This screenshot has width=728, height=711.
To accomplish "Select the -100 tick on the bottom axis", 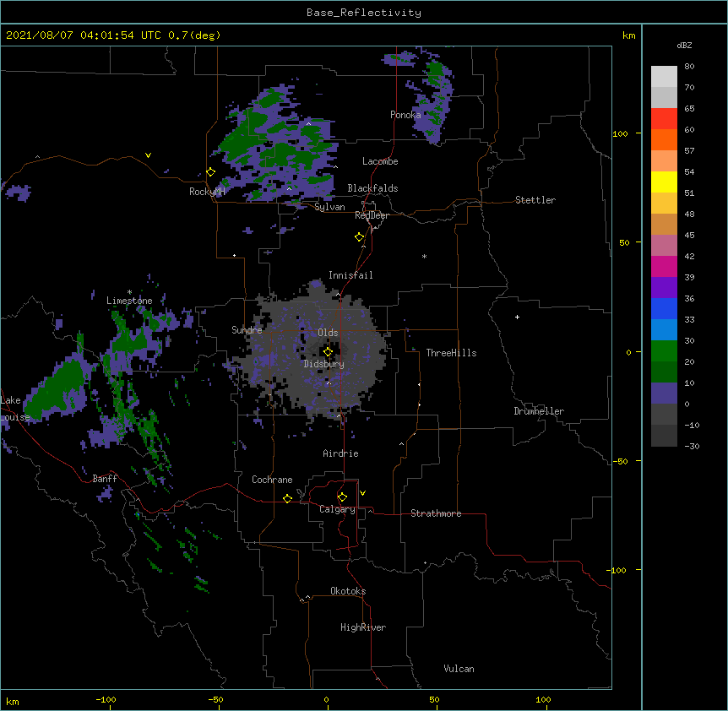I will (x=106, y=699).
